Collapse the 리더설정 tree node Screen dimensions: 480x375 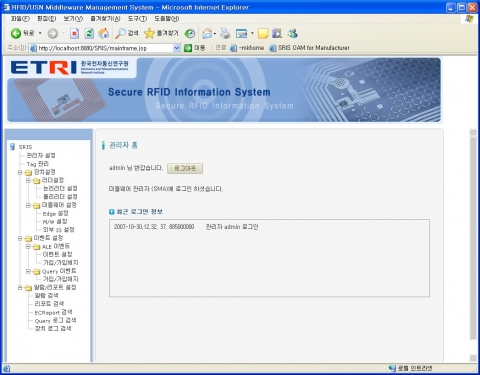[x=28, y=180]
